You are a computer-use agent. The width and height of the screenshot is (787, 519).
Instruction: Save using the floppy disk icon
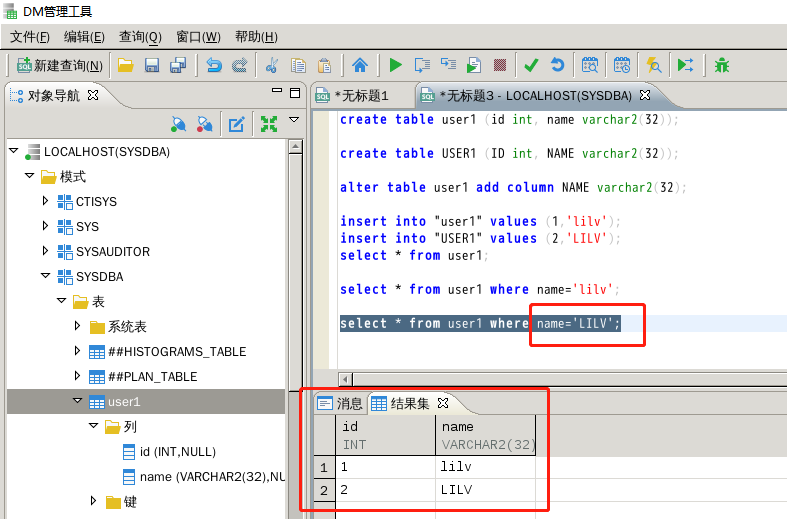point(152,65)
